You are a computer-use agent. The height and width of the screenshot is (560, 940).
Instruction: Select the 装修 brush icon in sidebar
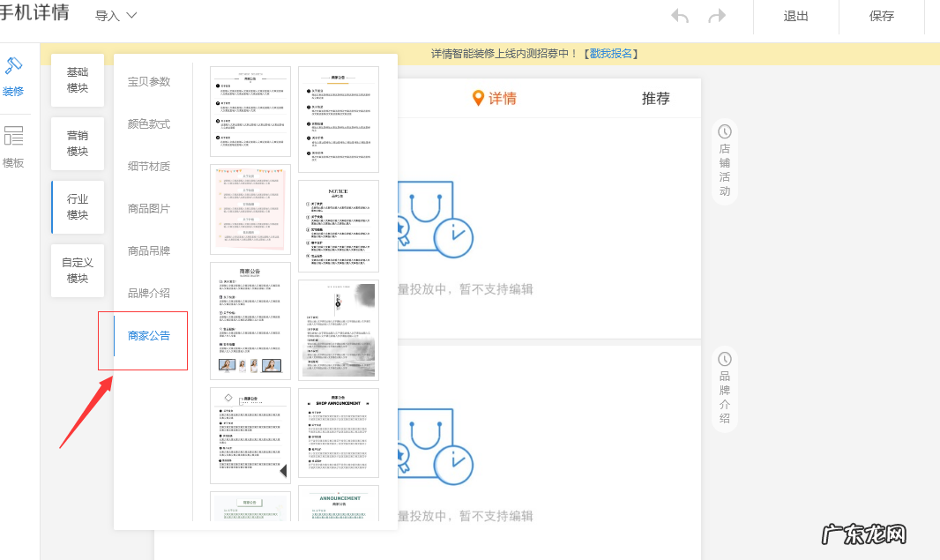click(x=14, y=72)
